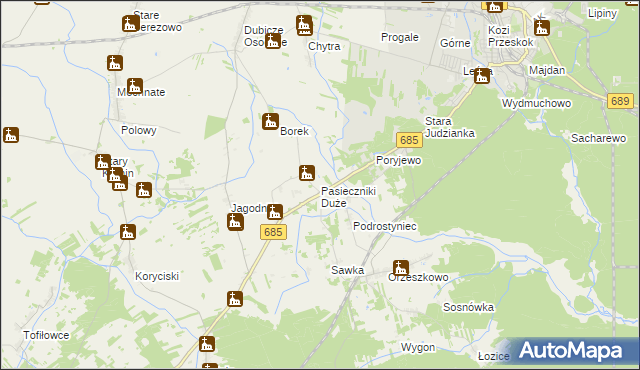Select the church icon north of Pasieczniki Duże
Viewport: 640px width, 370px height.
pos(307,173)
